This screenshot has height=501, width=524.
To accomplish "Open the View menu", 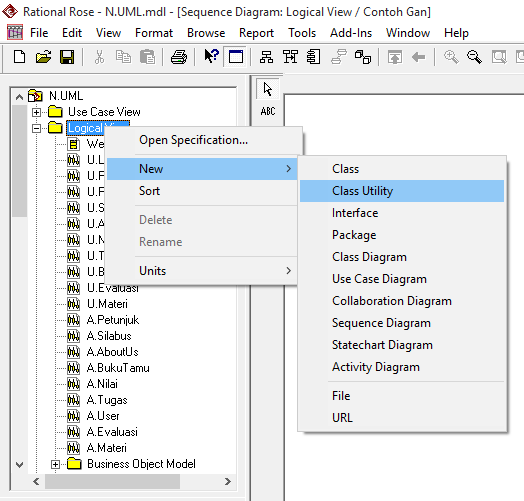I will pos(108,33).
